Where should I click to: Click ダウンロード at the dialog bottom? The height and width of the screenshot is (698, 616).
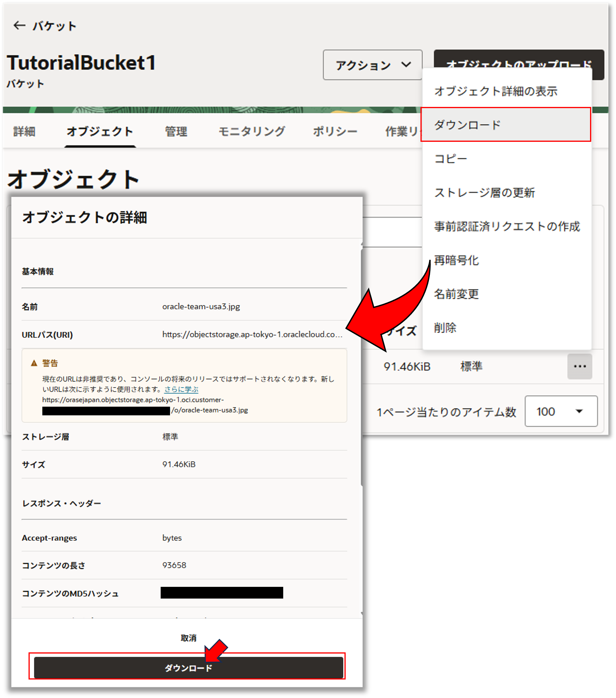pyautogui.click(x=188, y=668)
